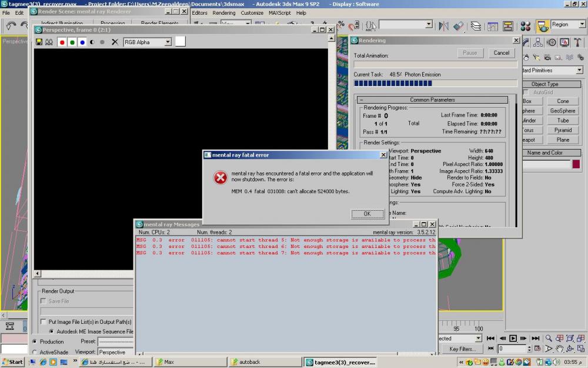The height and width of the screenshot is (368, 588).
Task: Select the ActiveShade radio button
Action: 35,352
